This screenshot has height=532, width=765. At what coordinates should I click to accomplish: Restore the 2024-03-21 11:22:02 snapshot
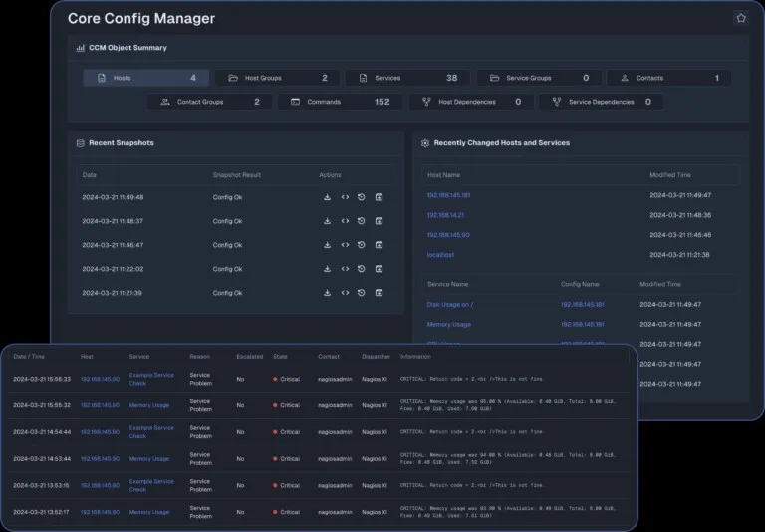point(361,269)
